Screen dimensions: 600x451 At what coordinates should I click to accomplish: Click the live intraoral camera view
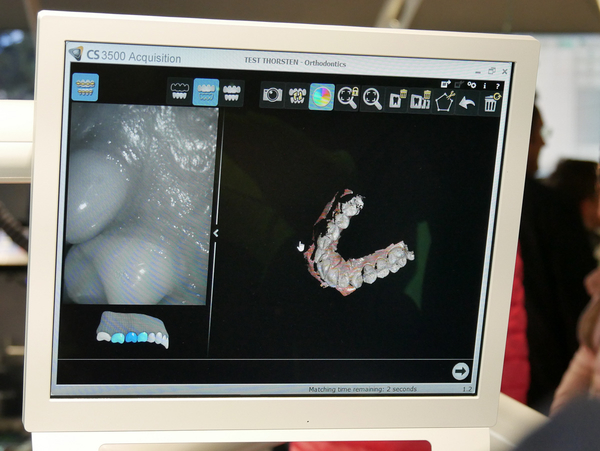[141, 204]
